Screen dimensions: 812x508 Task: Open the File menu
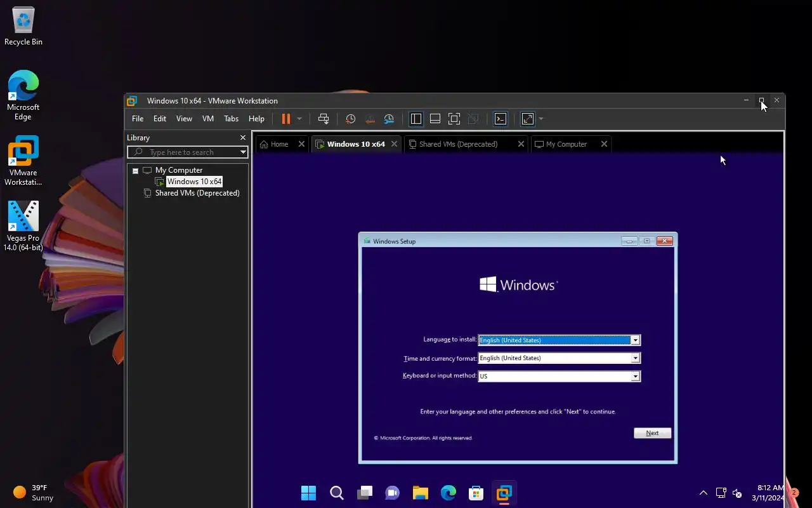point(138,119)
